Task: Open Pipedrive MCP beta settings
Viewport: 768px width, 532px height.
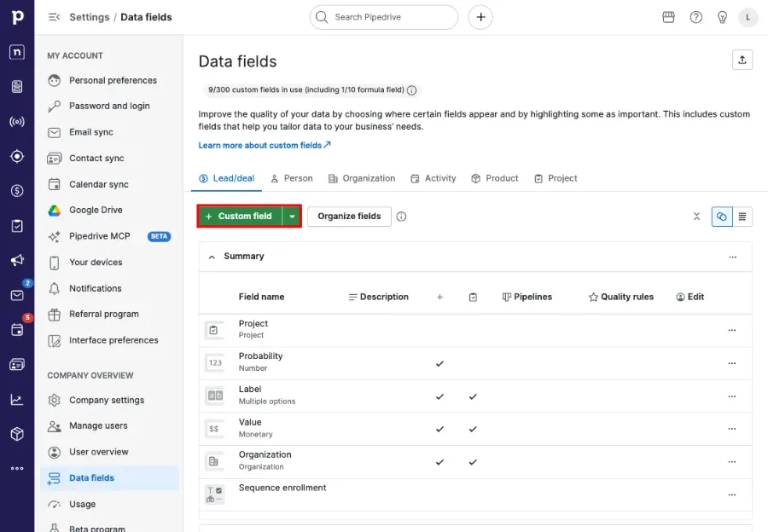Action: pyautogui.click(x=109, y=236)
